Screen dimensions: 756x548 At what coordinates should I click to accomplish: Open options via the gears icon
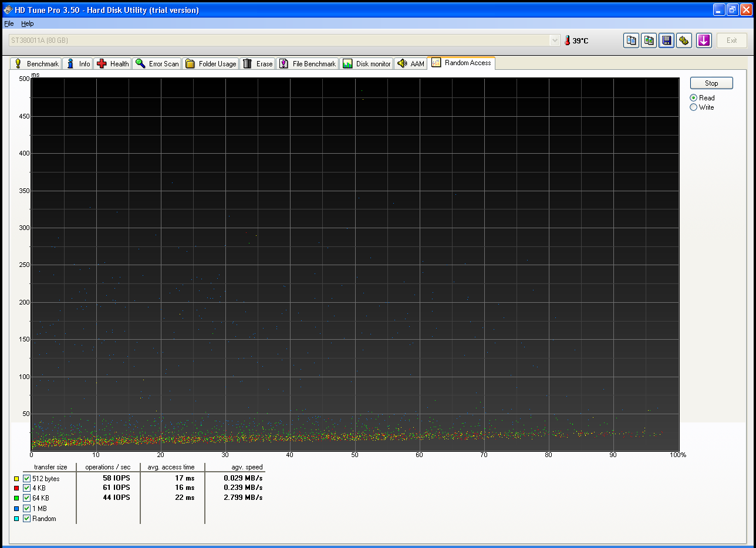coord(684,40)
